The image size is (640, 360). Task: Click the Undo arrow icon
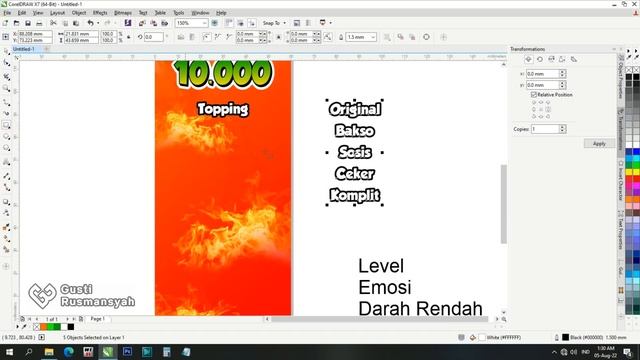[x=91, y=23]
